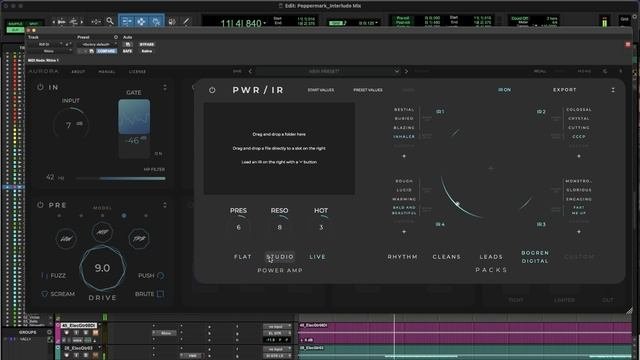Select the BOGREN DIGITAL pack tab
The image size is (640, 360).
(535, 257)
